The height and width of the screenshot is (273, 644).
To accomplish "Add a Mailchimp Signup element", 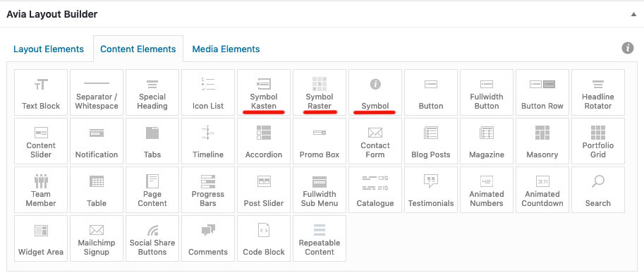I will coord(97,238).
